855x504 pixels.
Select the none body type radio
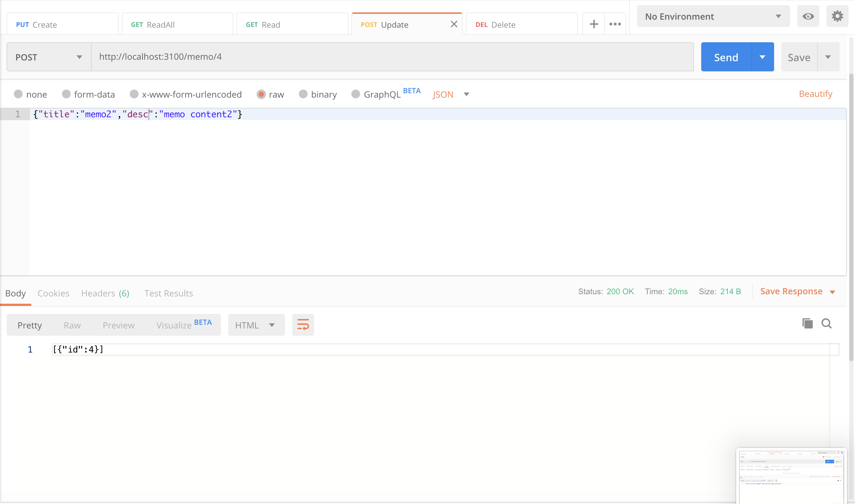[x=18, y=94]
